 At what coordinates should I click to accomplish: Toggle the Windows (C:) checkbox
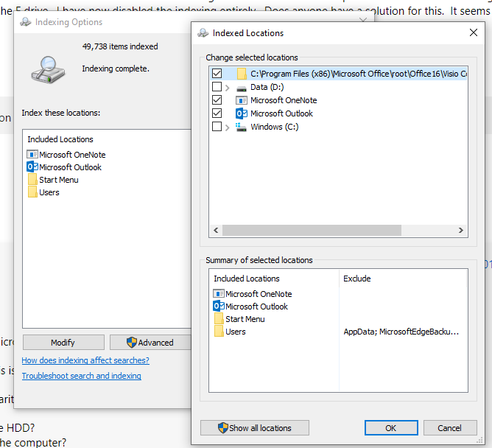coord(217,127)
